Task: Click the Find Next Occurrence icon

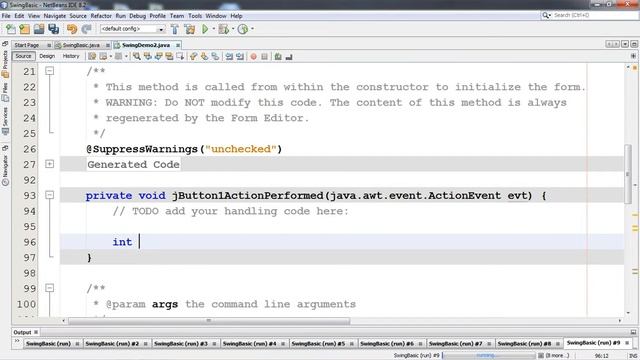Action: (x=158, y=57)
